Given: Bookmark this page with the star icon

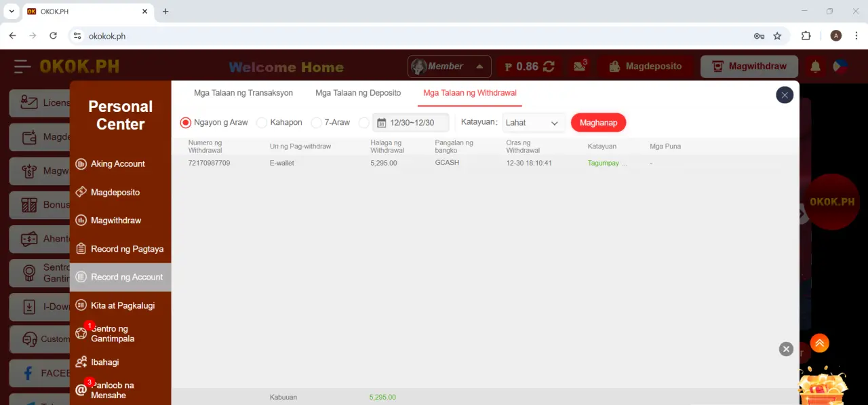Looking at the screenshot, I should tap(777, 36).
